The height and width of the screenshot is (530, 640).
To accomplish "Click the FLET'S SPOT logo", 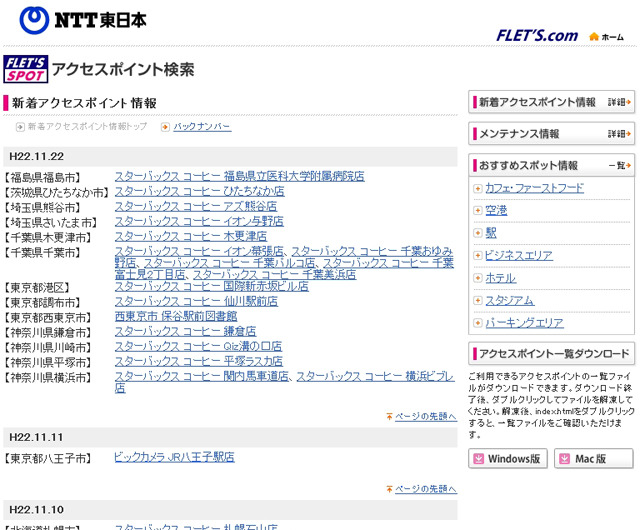I will [26, 69].
